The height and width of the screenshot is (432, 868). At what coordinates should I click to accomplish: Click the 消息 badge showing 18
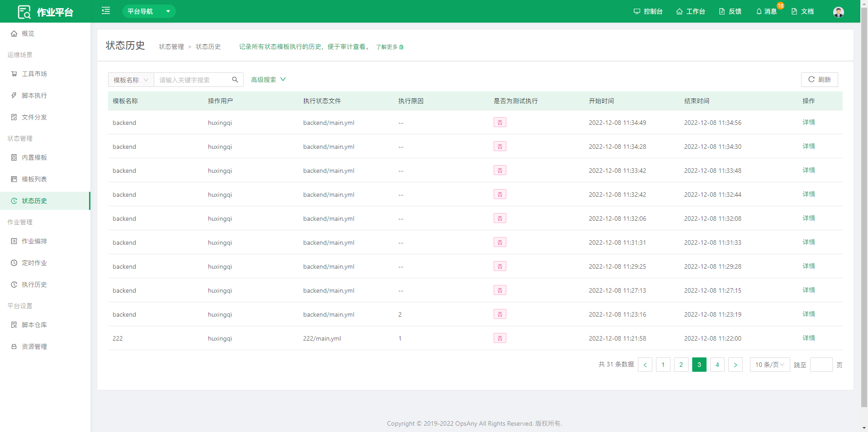point(780,6)
